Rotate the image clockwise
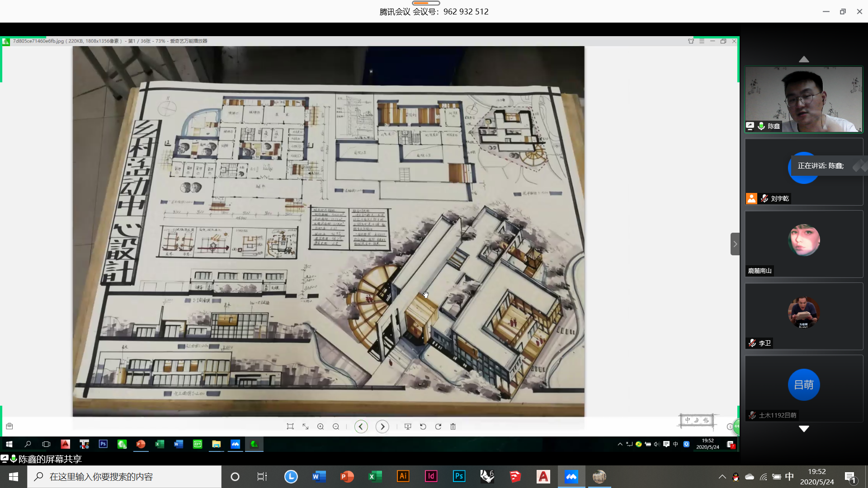 [438, 427]
